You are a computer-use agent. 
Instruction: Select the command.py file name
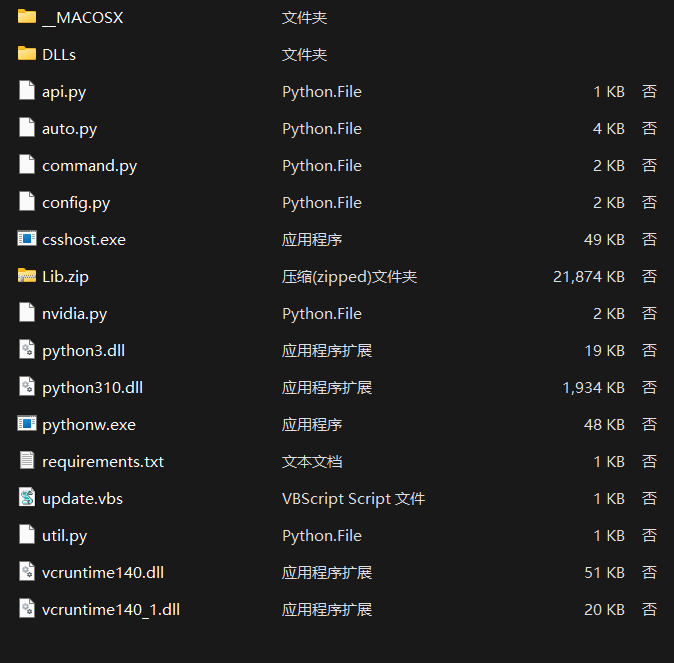pyautogui.click(x=89, y=166)
